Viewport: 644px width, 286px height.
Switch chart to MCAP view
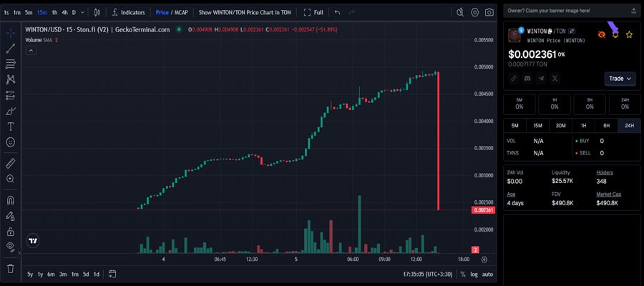coord(181,12)
